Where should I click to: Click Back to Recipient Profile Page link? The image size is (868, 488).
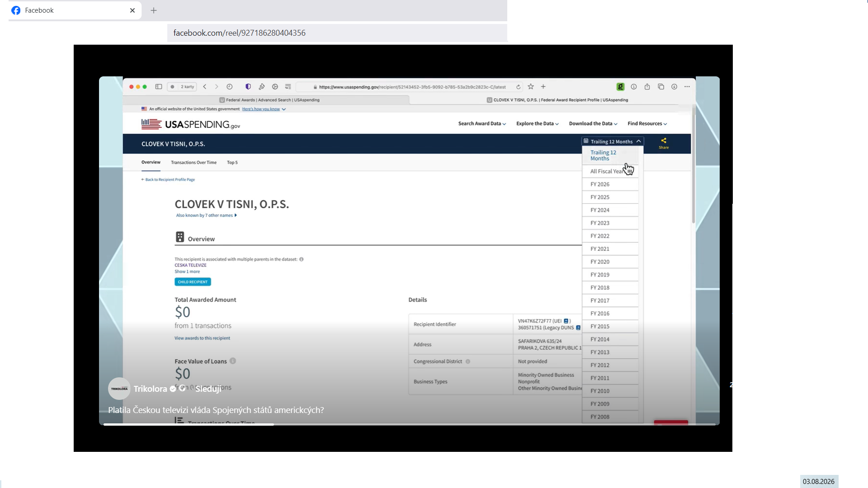(x=168, y=180)
